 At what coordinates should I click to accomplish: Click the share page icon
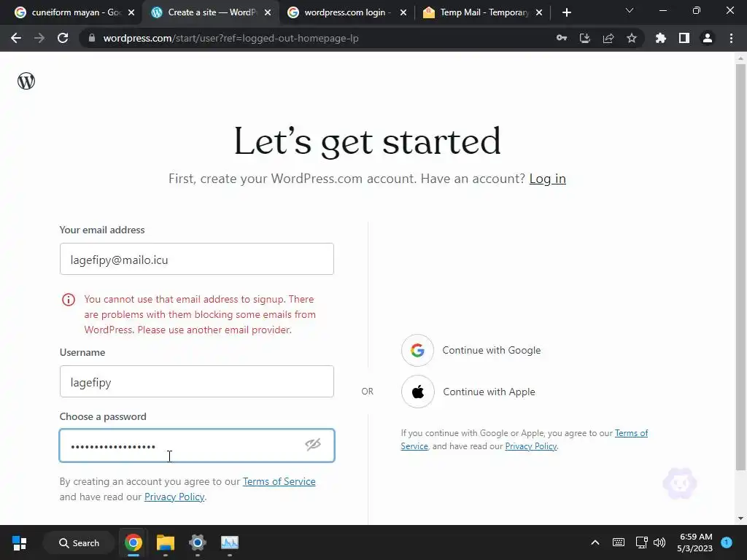[608, 38]
